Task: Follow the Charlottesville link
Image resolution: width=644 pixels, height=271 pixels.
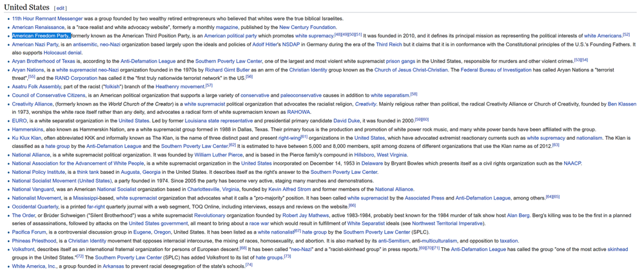Action: tap(203, 189)
